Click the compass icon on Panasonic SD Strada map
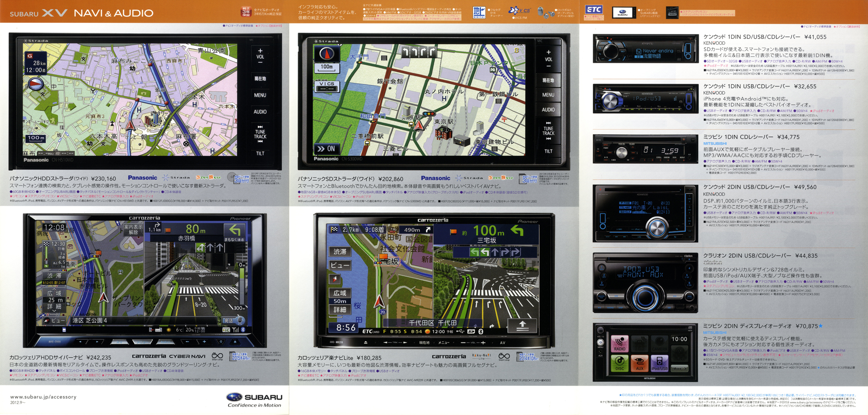 [x=327, y=53]
